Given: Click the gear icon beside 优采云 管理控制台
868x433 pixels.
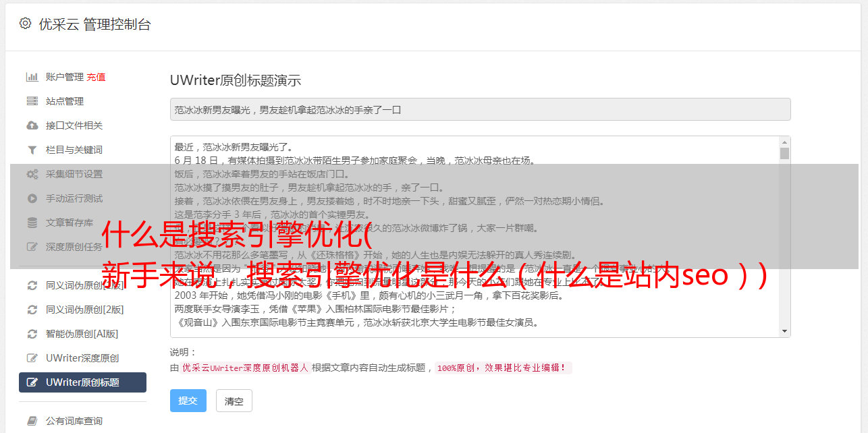Looking at the screenshot, I should click(x=25, y=24).
